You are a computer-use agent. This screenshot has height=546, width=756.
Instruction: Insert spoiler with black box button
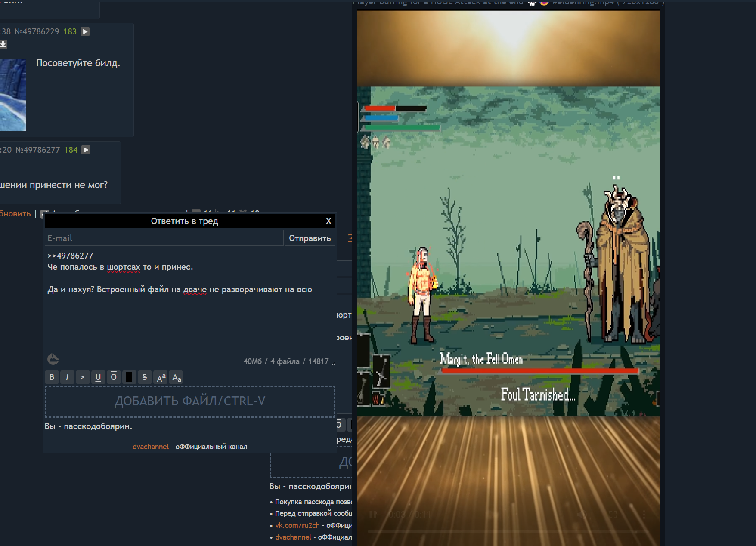point(129,377)
